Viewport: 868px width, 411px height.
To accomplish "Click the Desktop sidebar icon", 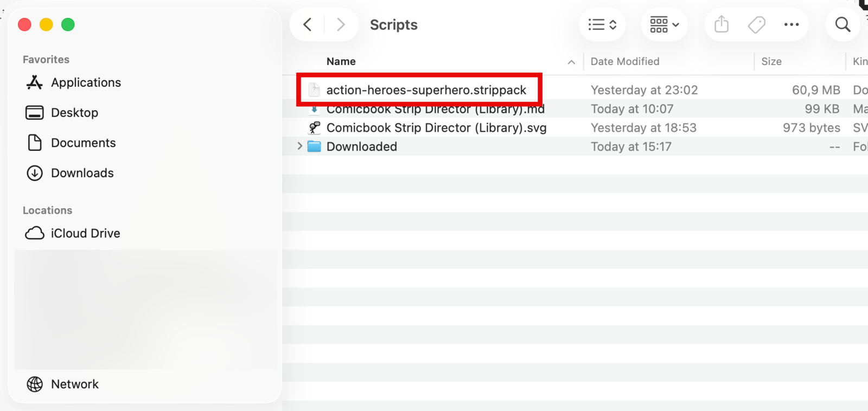I will (35, 113).
